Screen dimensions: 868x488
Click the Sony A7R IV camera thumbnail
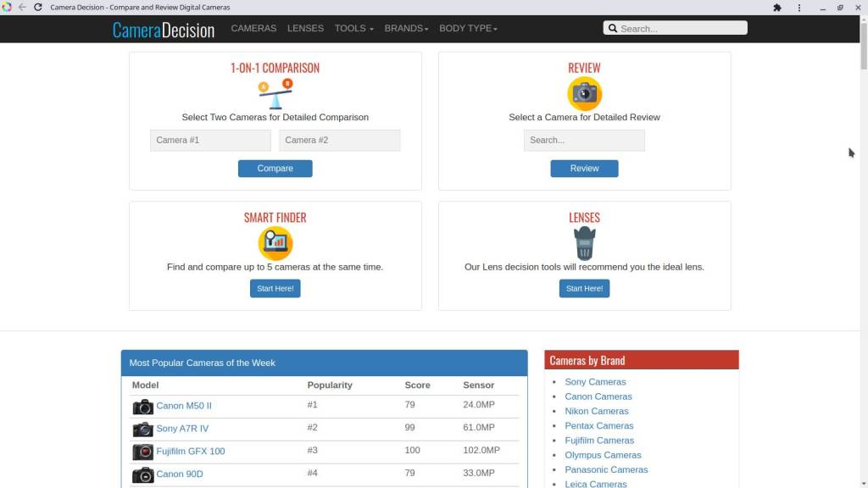coord(142,430)
